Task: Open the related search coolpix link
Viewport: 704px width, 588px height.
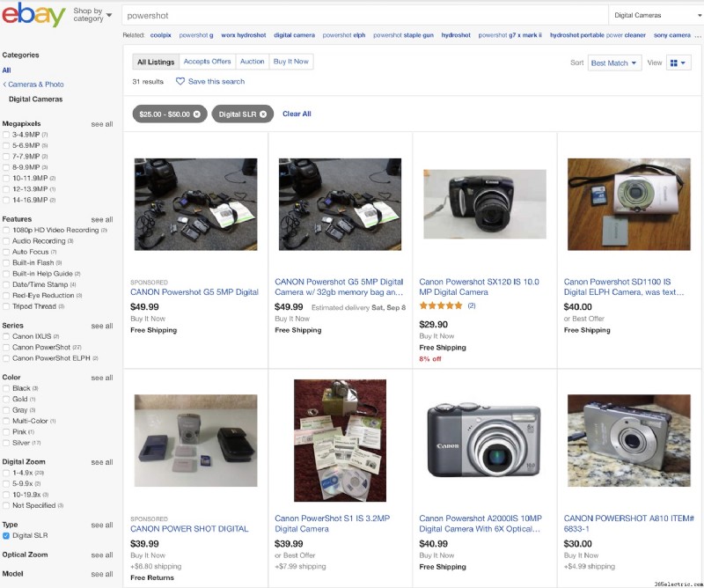Action: click(x=161, y=35)
